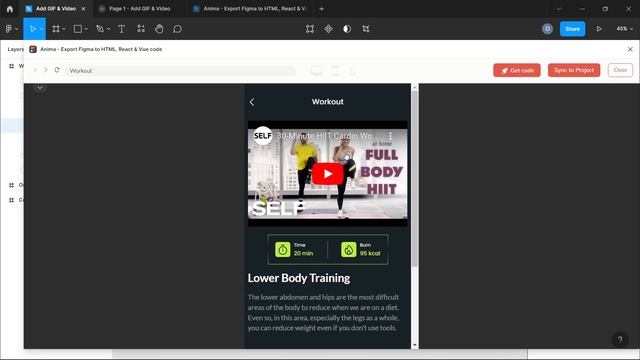Click the Workout address field

point(181,71)
